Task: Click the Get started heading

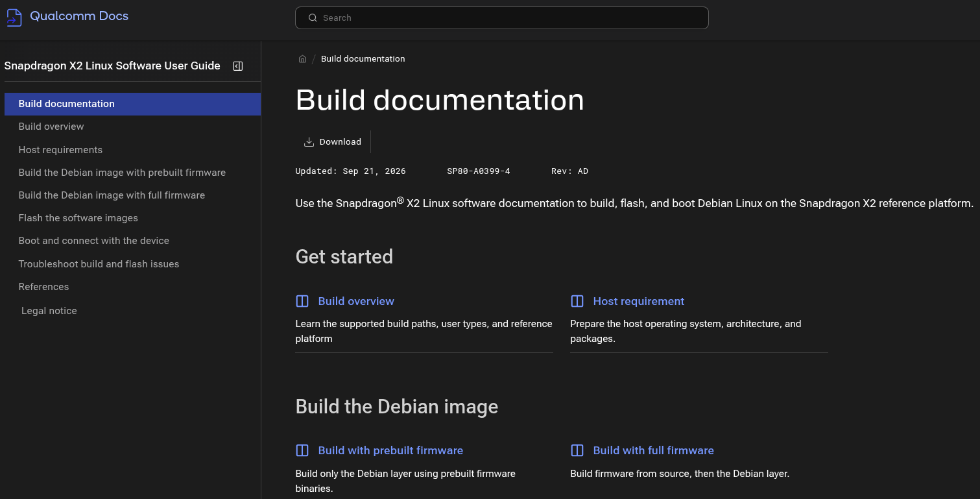Action: (344, 257)
